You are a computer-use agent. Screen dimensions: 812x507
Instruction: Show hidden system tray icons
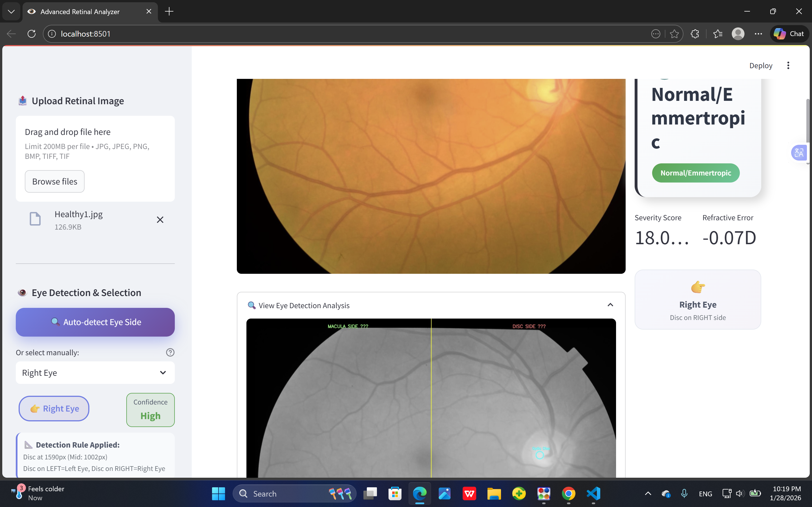pyautogui.click(x=648, y=493)
